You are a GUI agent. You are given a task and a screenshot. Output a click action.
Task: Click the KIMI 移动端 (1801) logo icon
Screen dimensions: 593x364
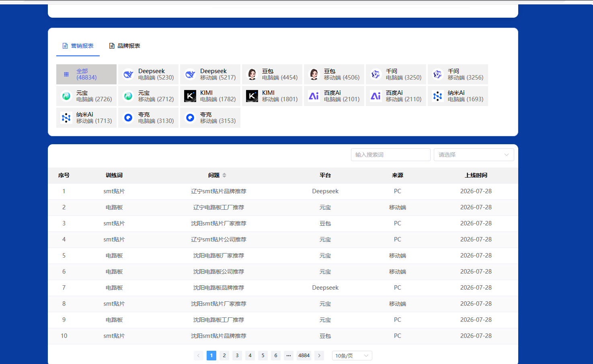tap(252, 96)
